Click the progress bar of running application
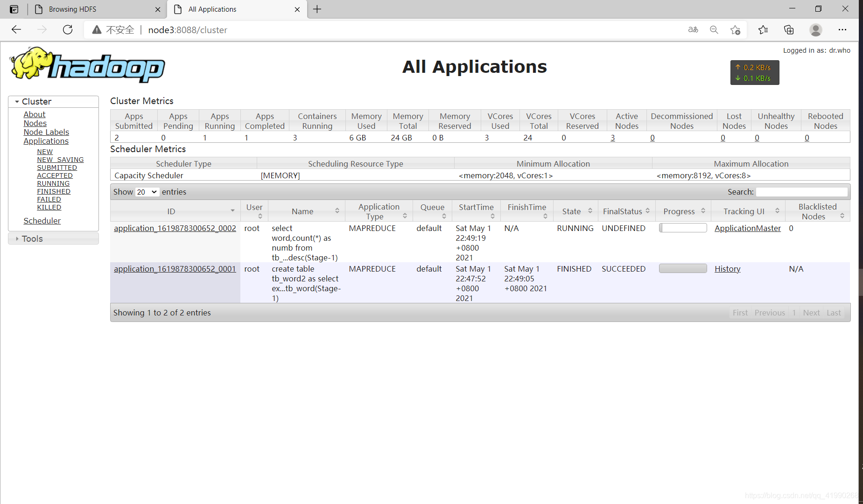Screen dimensions: 863x504 tap(683, 228)
